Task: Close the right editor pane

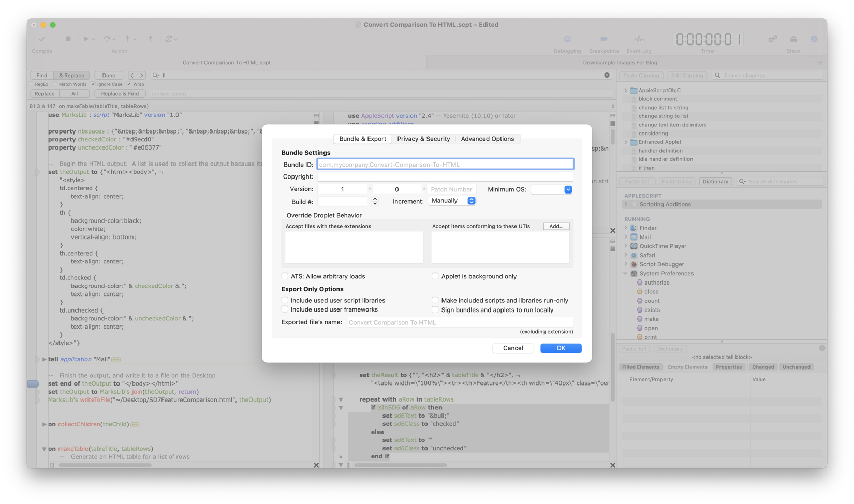Action: pyautogui.click(x=613, y=465)
